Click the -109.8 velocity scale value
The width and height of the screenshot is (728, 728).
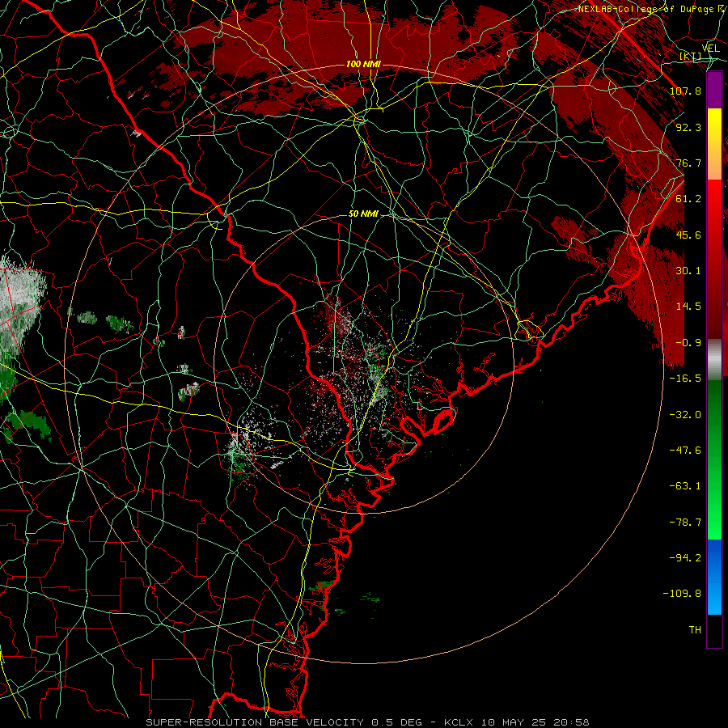coord(682,594)
